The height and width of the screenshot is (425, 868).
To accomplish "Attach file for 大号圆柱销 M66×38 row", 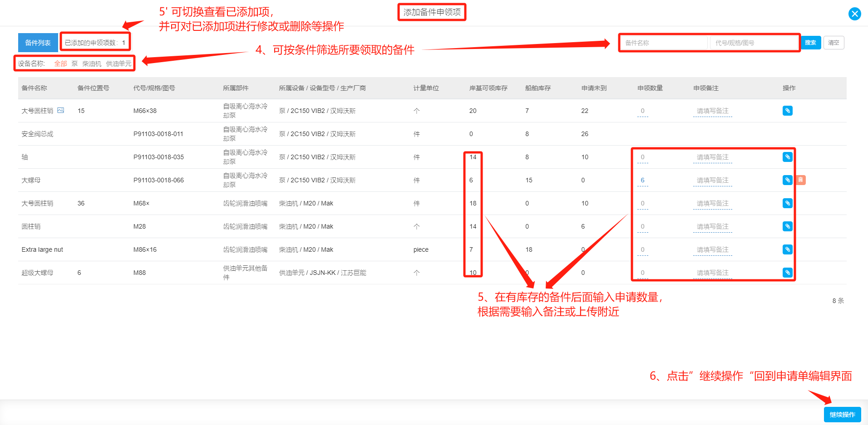I will (787, 111).
